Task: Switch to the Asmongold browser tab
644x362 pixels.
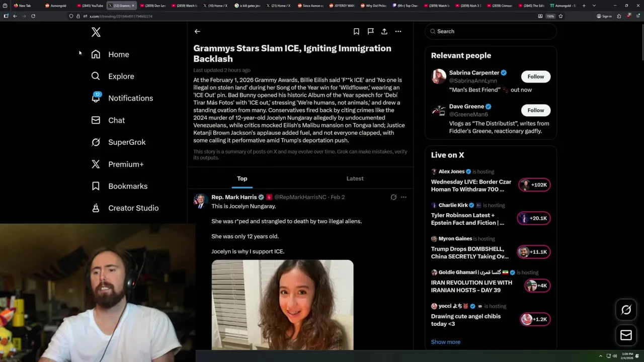Action: coord(58,6)
